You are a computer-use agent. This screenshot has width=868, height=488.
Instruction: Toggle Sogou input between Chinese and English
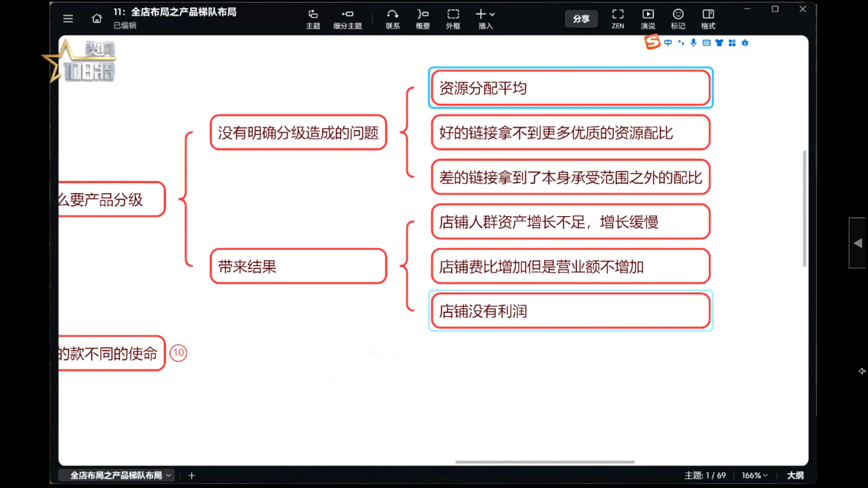(x=668, y=43)
